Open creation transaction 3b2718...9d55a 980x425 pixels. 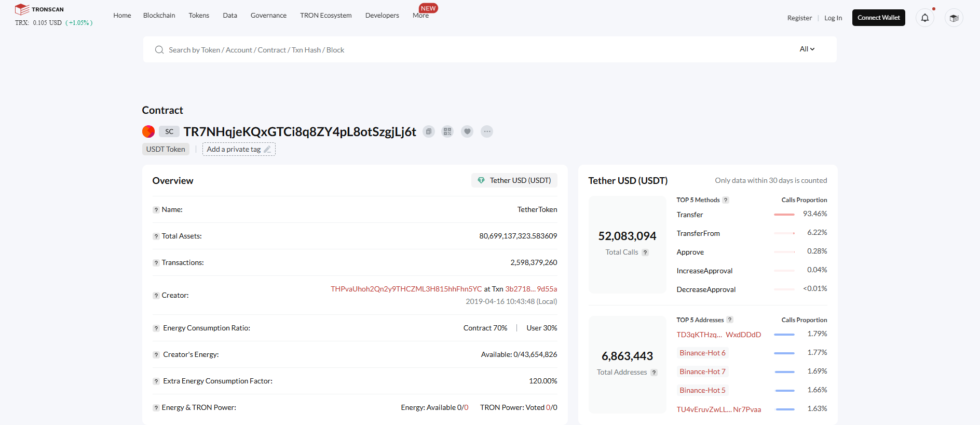531,289
